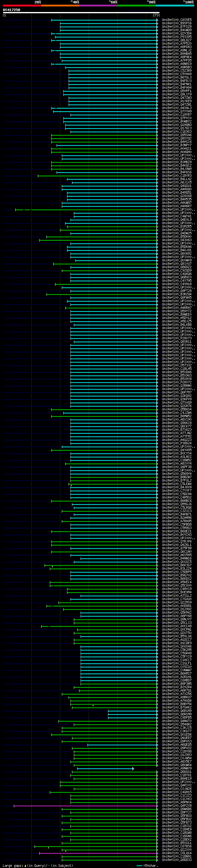
Task: Select the UniRef100_C3ZIC3 label
Action: (x=177, y=511)
